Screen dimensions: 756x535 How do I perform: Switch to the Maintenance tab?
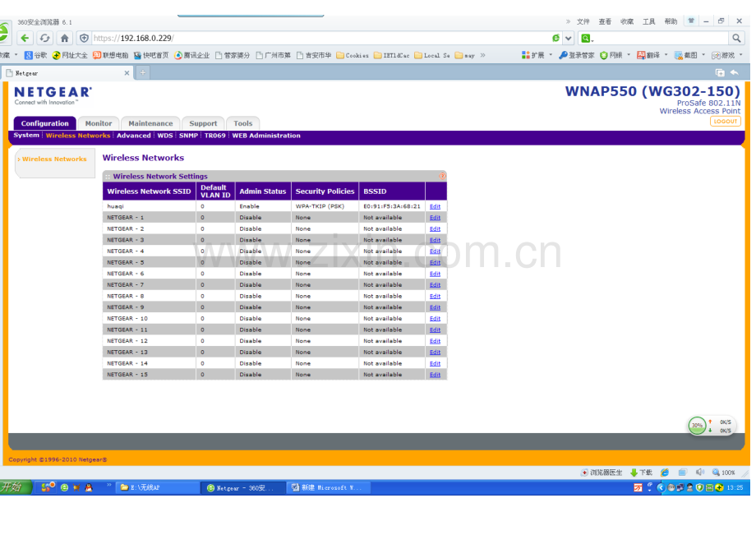tap(150, 123)
